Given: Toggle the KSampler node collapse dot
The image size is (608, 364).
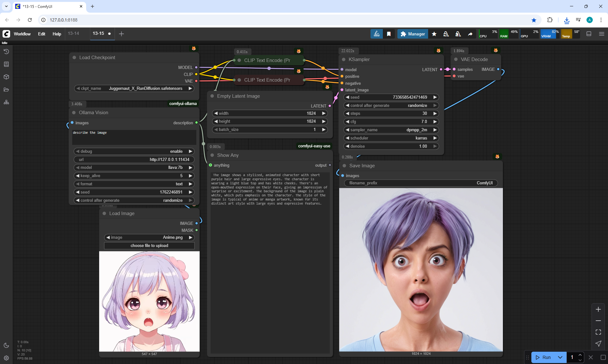Looking at the screenshot, I should pos(344,59).
